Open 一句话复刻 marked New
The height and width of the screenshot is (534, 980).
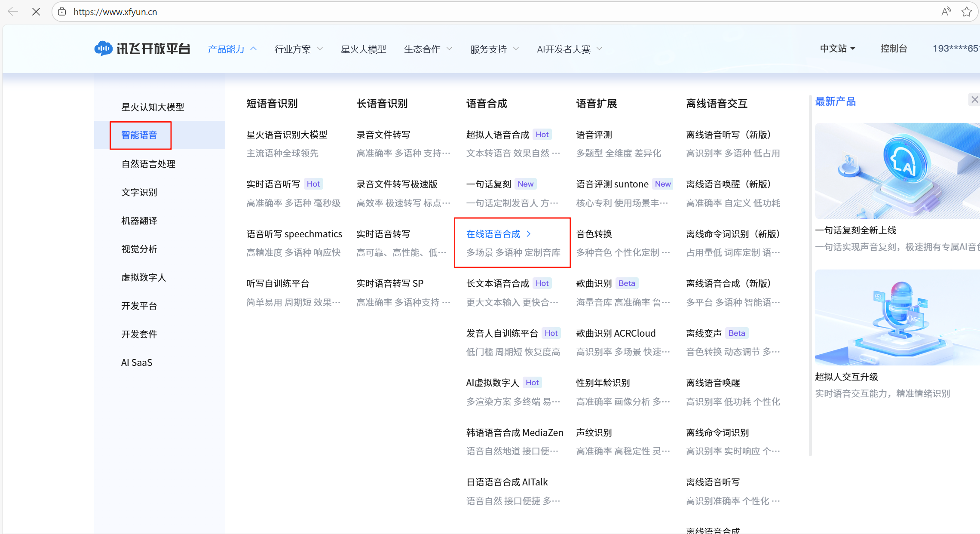[488, 184]
